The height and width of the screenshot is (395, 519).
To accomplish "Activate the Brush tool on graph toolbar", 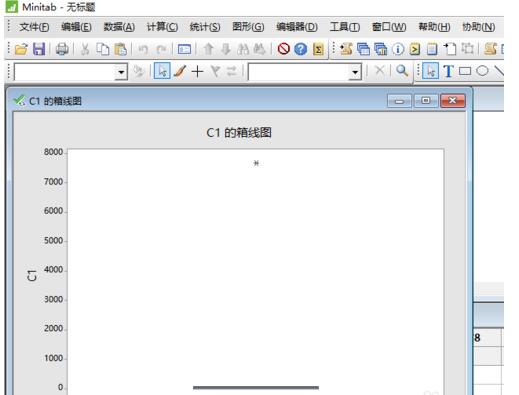I will point(180,71).
